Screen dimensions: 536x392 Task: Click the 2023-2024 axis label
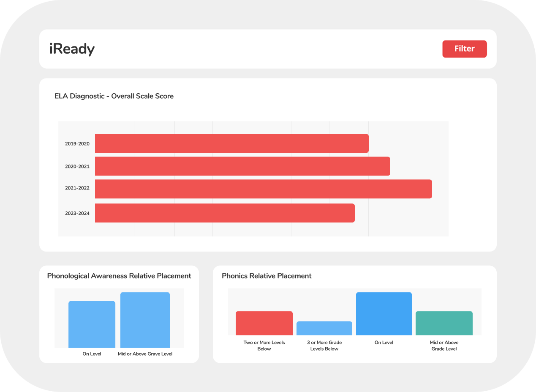[77, 214]
